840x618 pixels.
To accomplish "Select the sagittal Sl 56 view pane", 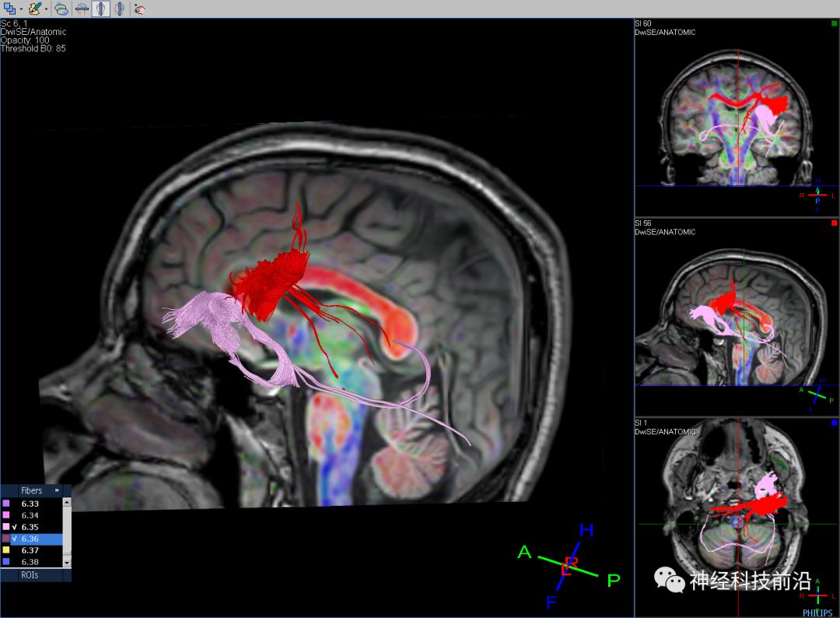I will point(737,318).
